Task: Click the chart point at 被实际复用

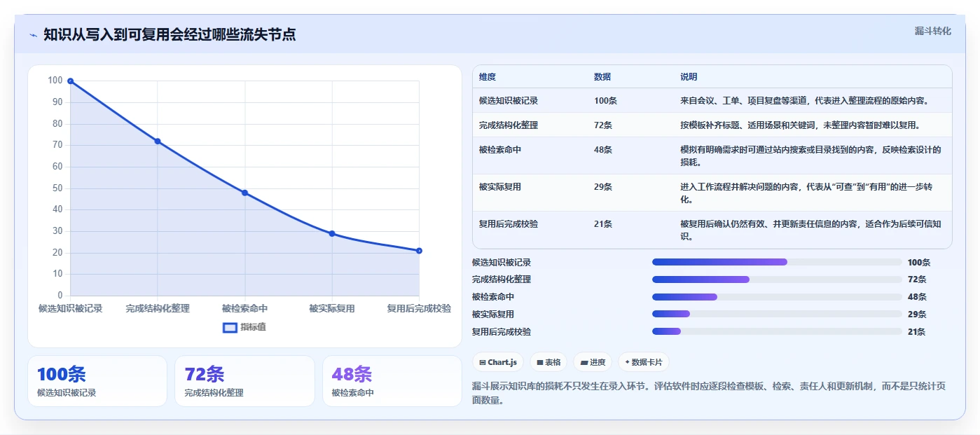Action: pyautogui.click(x=332, y=233)
